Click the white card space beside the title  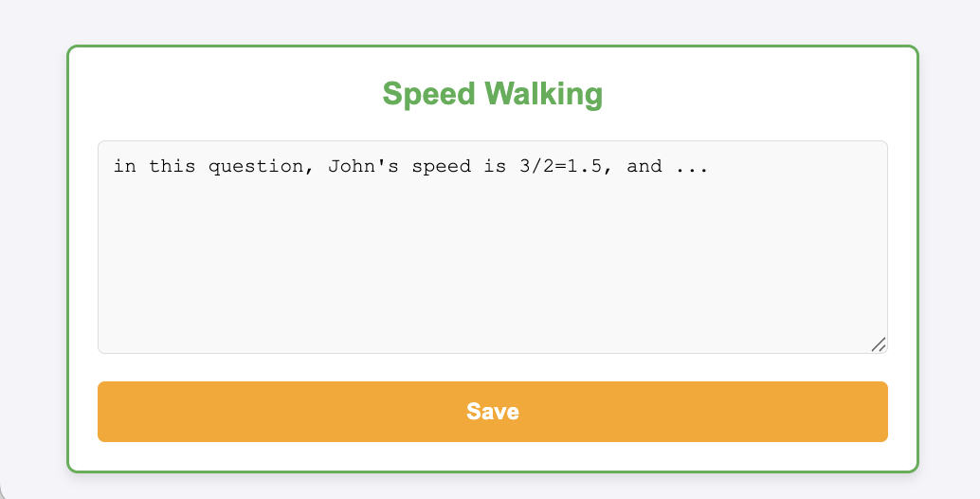pyautogui.click(x=758, y=94)
